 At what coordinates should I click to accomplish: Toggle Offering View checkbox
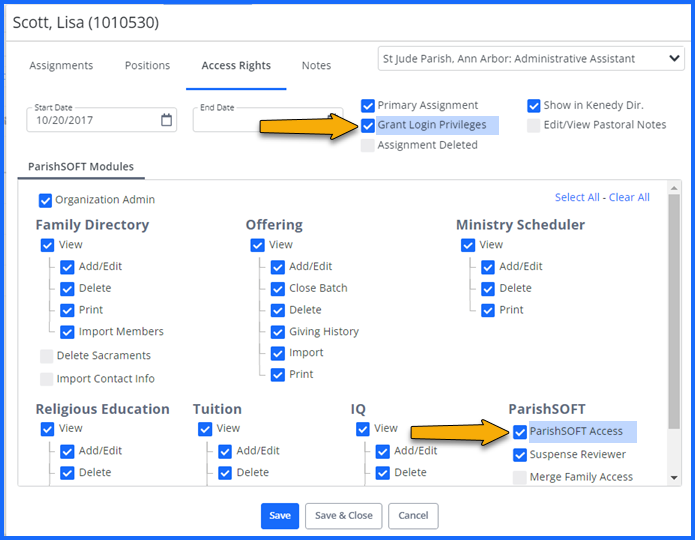pyautogui.click(x=258, y=245)
